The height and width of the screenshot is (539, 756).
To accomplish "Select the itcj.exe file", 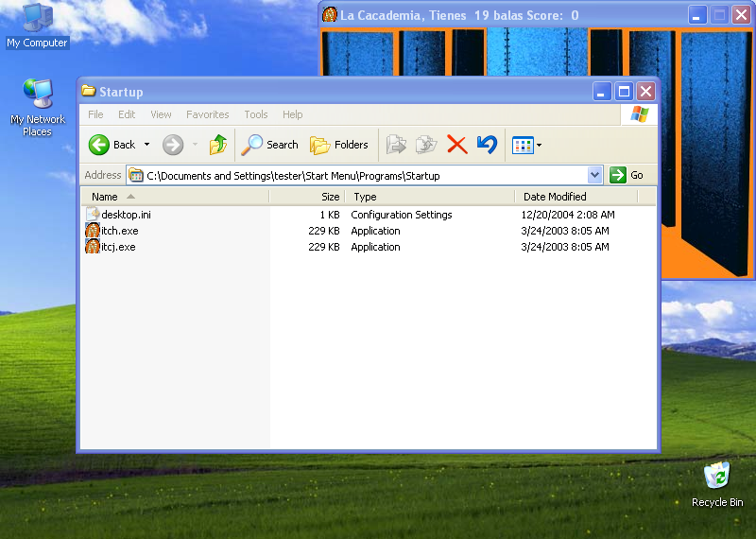I will [118, 247].
